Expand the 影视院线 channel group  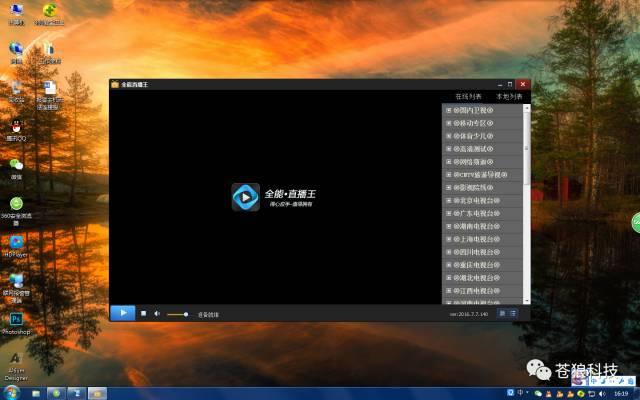(x=449, y=187)
